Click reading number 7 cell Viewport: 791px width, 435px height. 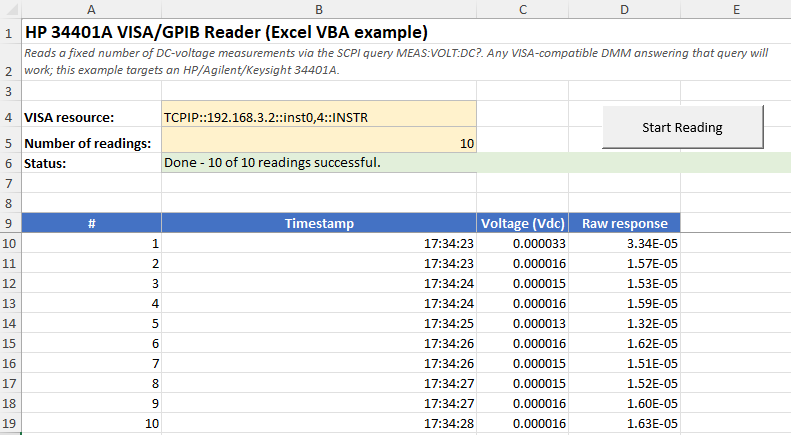click(x=91, y=363)
